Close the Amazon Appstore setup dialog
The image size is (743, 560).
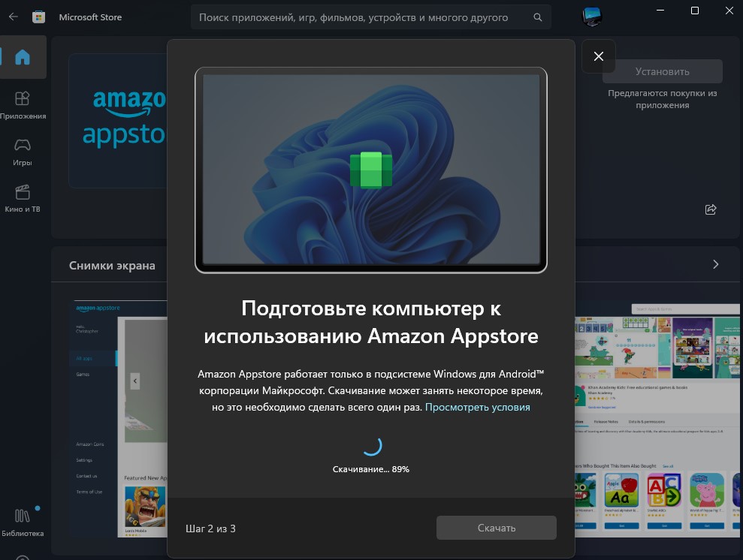point(599,56)
